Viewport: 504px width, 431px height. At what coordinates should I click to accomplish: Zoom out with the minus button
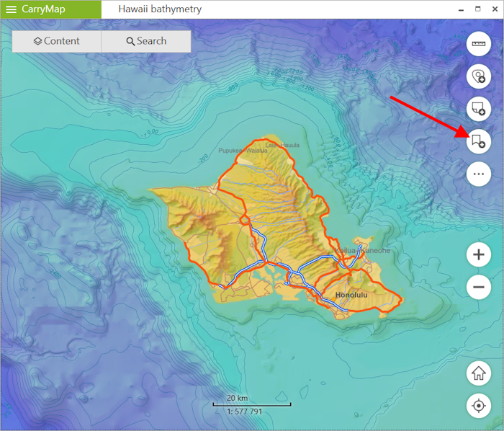point(478,287)
